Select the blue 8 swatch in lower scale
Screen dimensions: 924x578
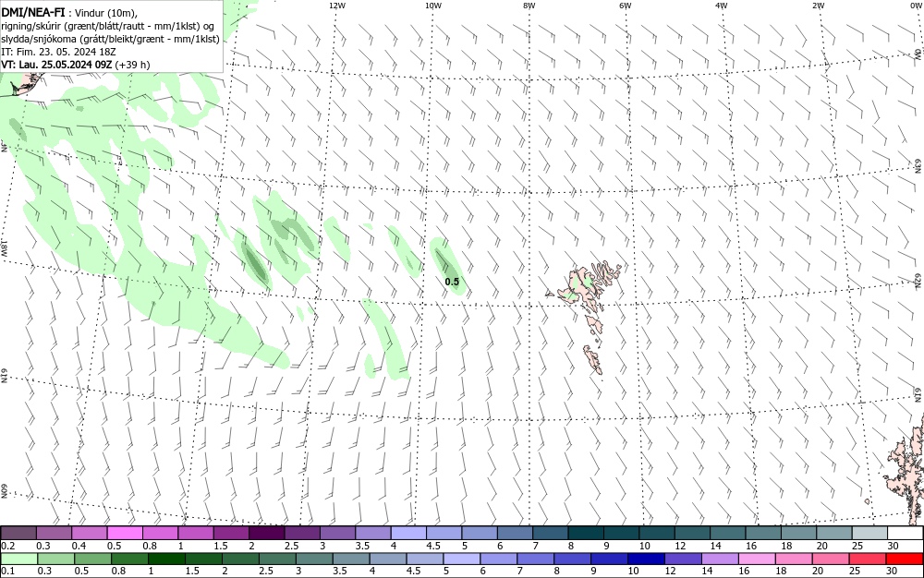[573, 559]
